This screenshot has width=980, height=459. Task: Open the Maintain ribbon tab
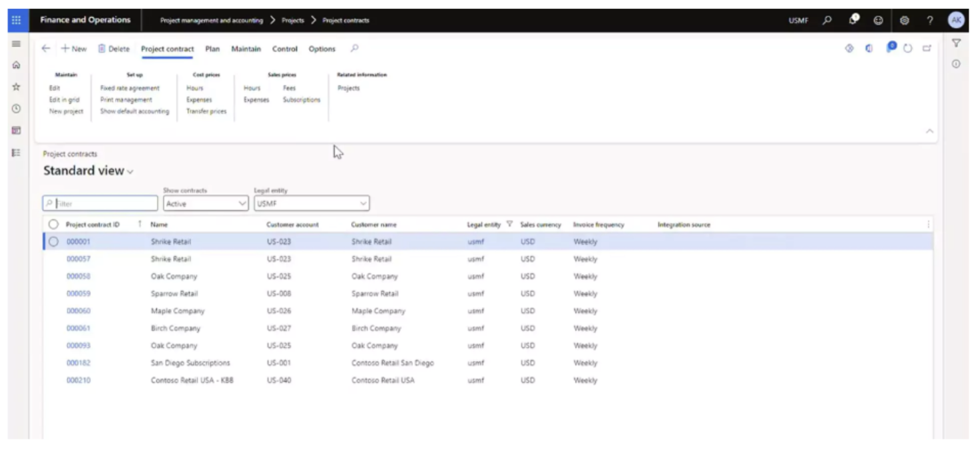pyautogui.click(x=246, y=49)
